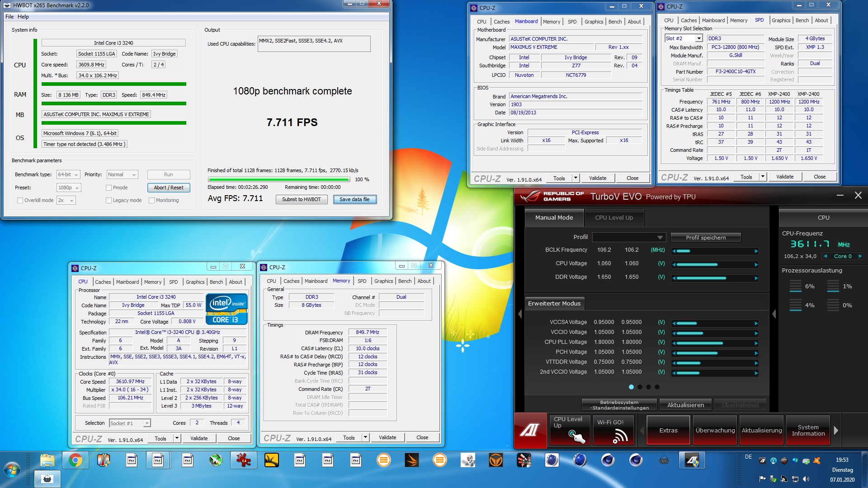Select previous core with arrow left of Core 0
Viewport: 868px width, 488px height.
tap(826, 256)
